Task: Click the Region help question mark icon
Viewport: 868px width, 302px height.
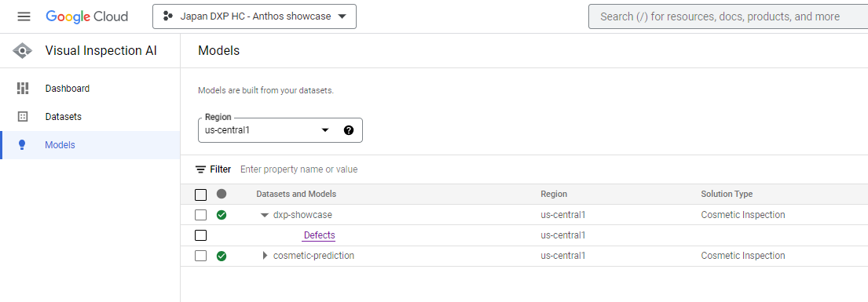Action: click(x=349, y=130)
